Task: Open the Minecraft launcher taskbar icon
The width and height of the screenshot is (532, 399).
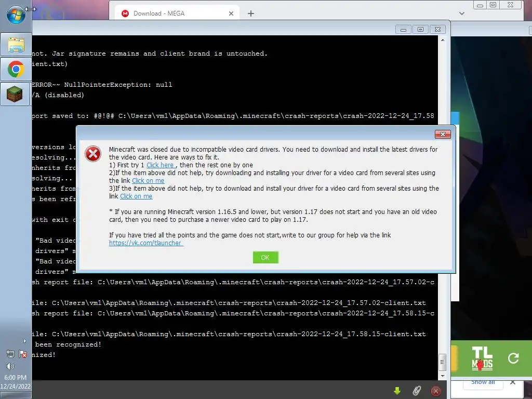Action: pos(16,94)
